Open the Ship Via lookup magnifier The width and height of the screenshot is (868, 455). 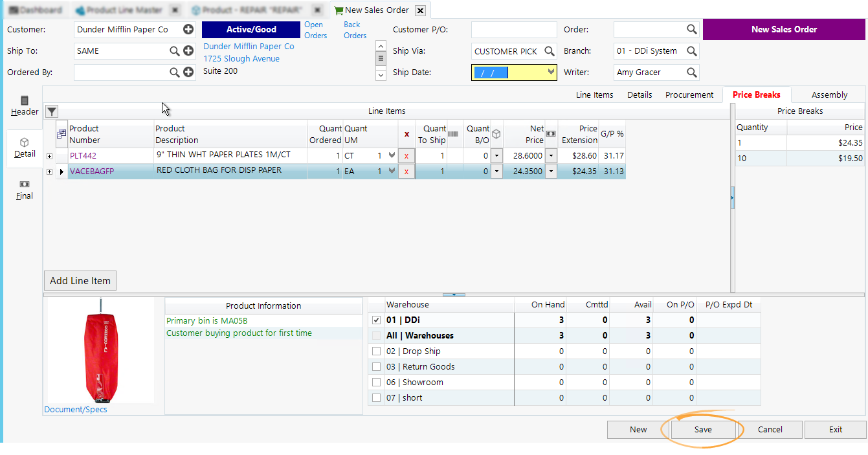(549, 51)
